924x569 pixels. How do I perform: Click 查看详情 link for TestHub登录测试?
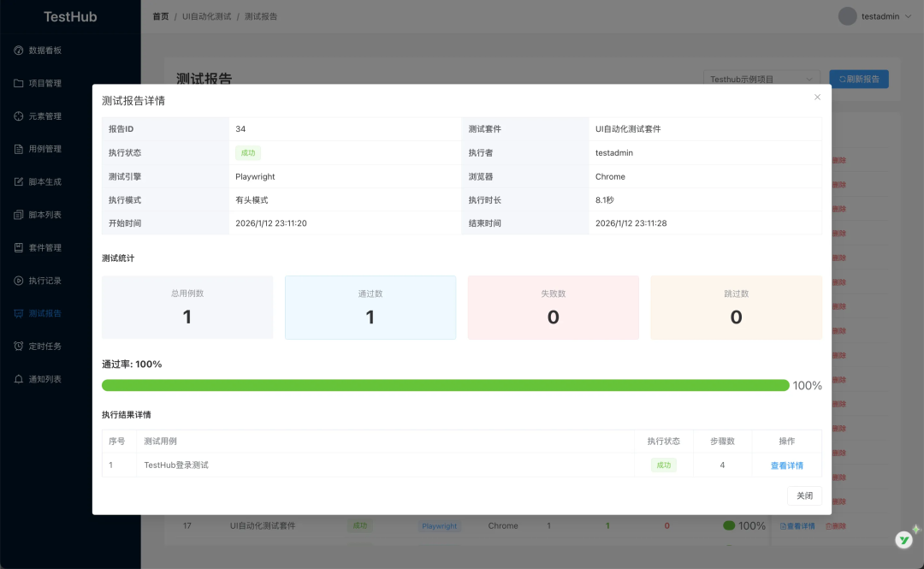(787, 465)
